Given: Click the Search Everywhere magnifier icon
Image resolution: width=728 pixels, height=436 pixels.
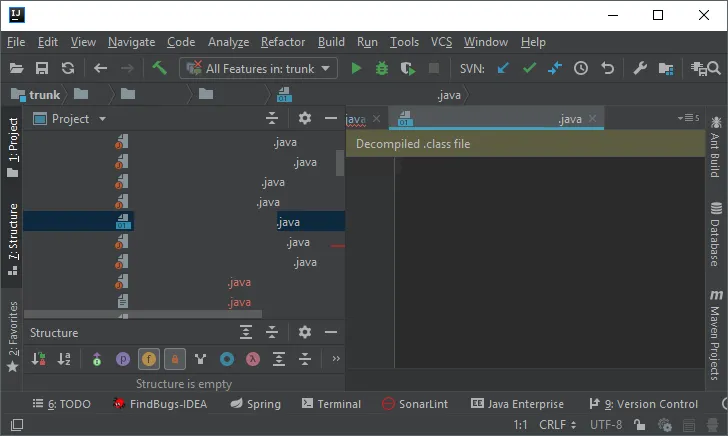Looking at the screenshot, I should (714, 69).
